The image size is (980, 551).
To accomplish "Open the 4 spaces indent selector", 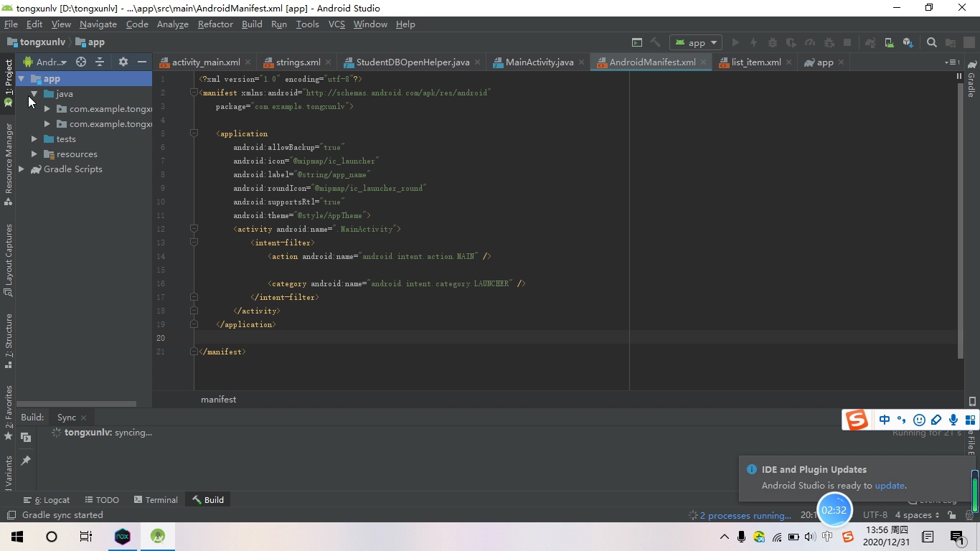I will [917, 514].
